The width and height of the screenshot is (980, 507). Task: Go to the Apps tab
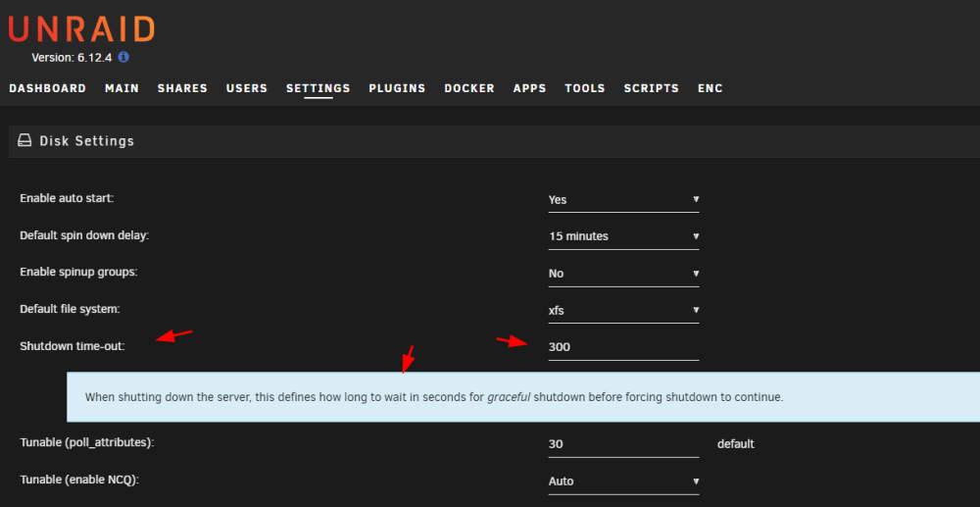pos(529,88)
